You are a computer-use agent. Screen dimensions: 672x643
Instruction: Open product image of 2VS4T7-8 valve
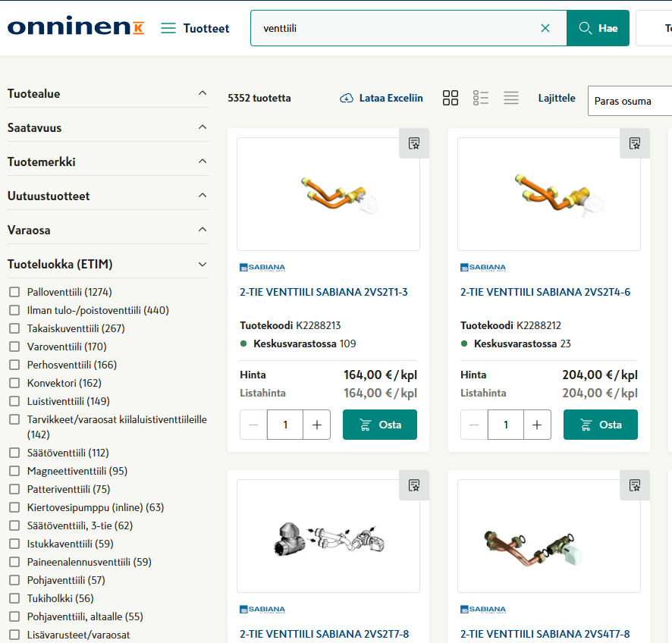click(x=549, y=536)
